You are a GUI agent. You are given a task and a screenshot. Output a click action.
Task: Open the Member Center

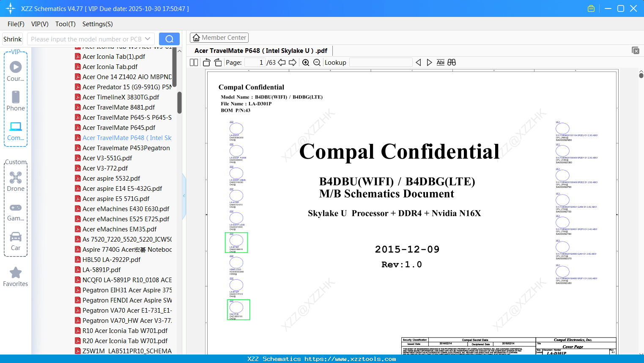[x=219, y=38]
